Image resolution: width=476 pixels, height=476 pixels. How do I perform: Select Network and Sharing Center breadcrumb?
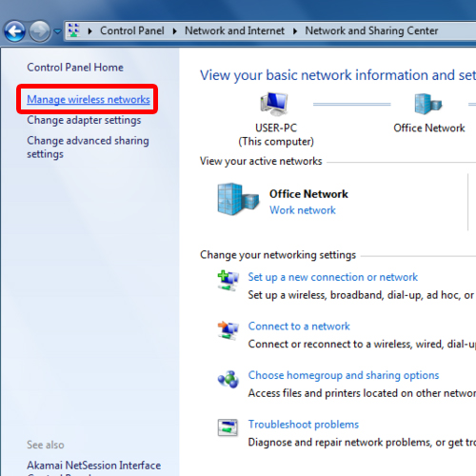point(371,30)
